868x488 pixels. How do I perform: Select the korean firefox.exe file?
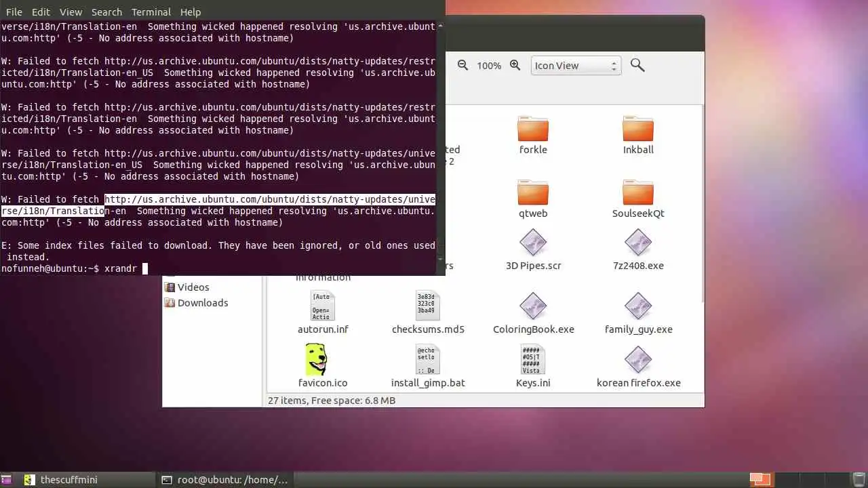(x=638, y=367)
